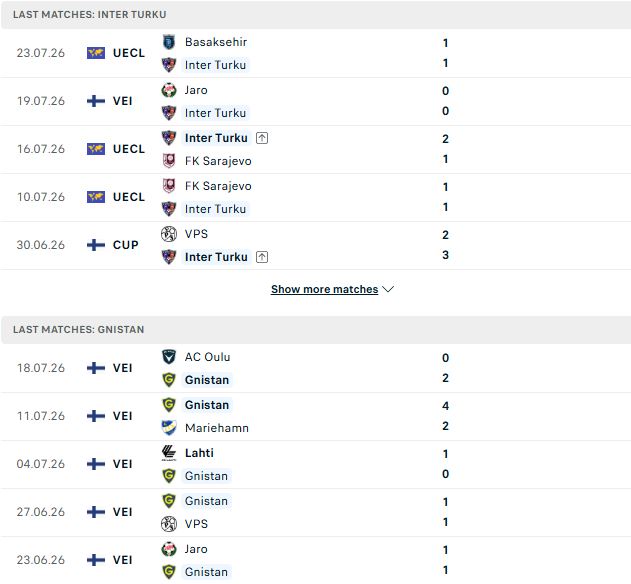Click the Jaro crest in 19.07.26 match
Screen dimensions: 631x584
169,90
